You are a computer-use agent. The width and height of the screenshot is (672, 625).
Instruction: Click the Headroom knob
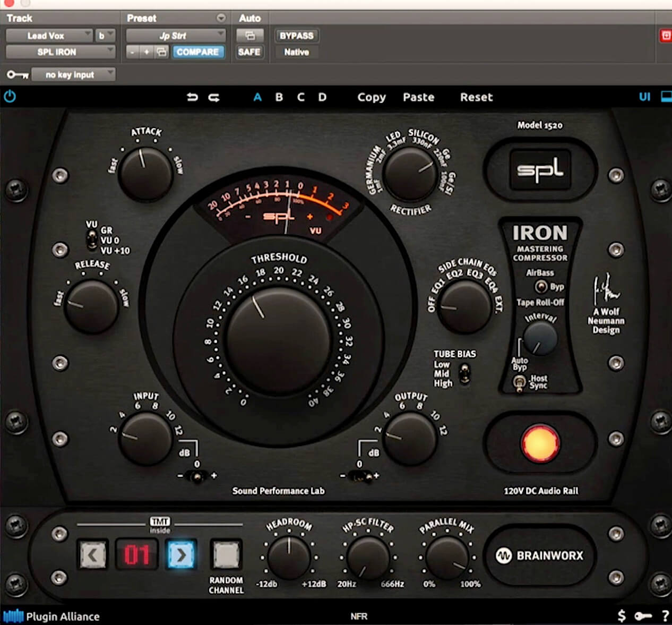pyautogui.click(x=289, y=558)
